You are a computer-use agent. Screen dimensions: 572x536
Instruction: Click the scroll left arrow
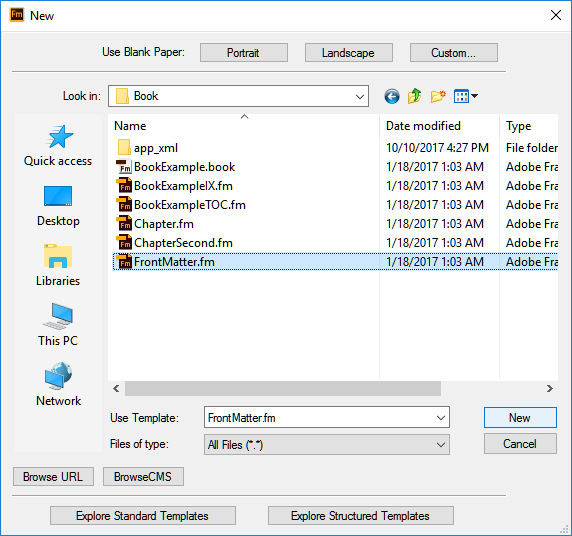tap(116, 389)
